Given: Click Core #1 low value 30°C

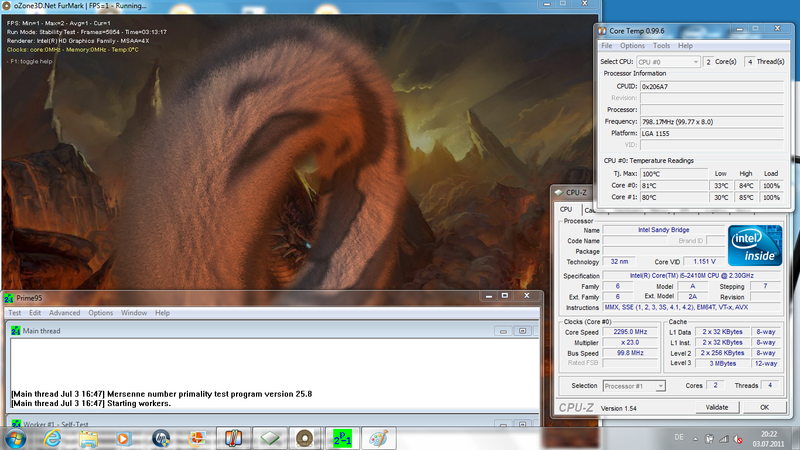Looking at the screenshot, I should click(721, 197).
